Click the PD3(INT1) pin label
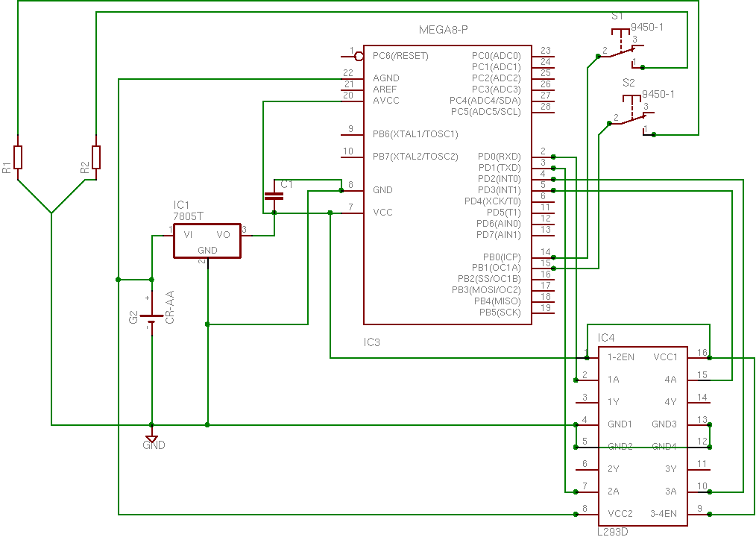756x540 pixels. (x=500, y=190)
